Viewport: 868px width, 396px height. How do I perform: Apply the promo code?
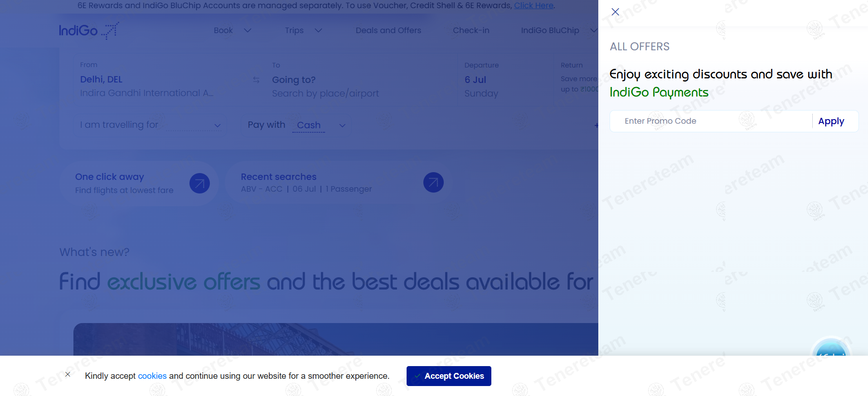(831, 121)
